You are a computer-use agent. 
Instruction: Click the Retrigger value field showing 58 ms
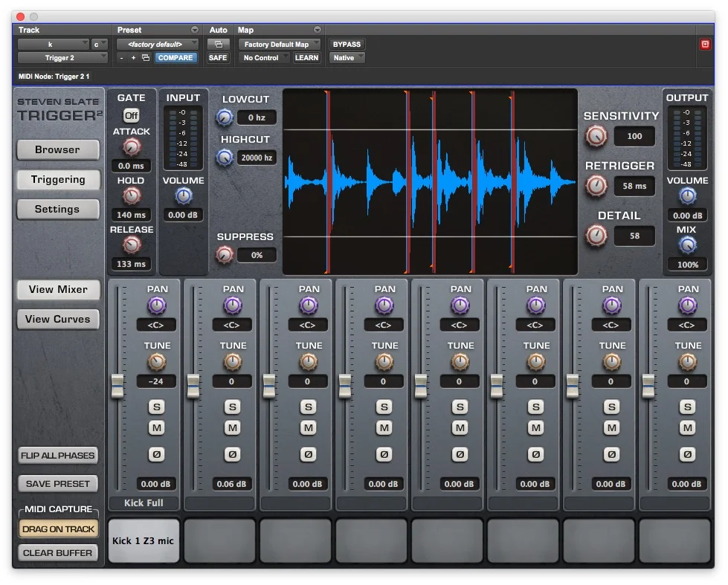pos(634,186)
